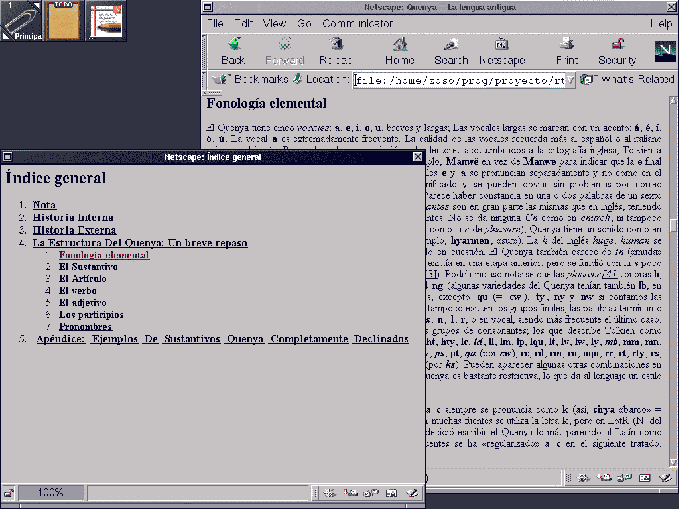Click the Print toolbar icon
This screenshot has width=679, height=509.
(x=566, y=49)
